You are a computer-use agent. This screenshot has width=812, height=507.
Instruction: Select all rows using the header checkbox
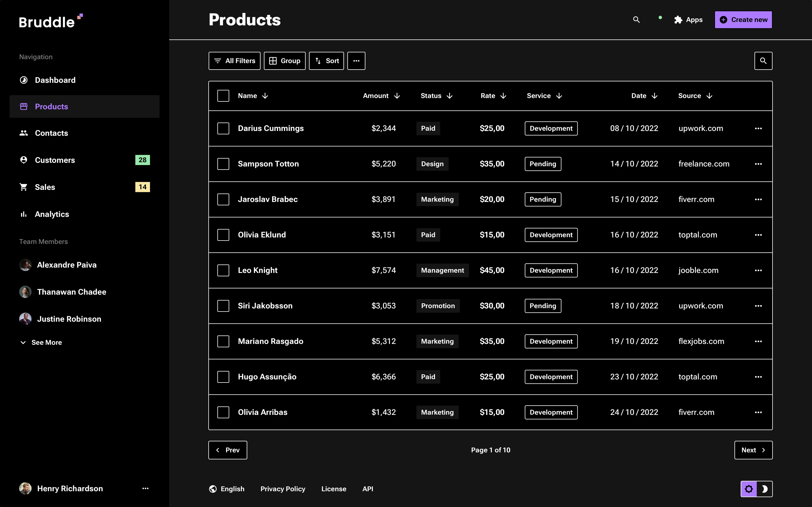click(224, 95)
